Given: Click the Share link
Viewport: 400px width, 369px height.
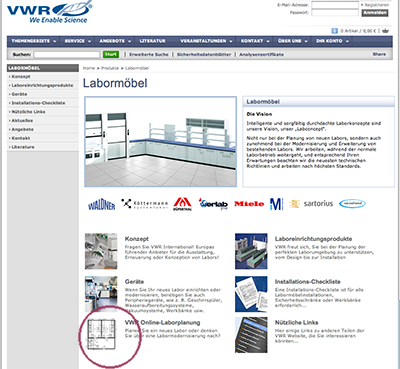Looking at the screenshot, I should point(379,54).
